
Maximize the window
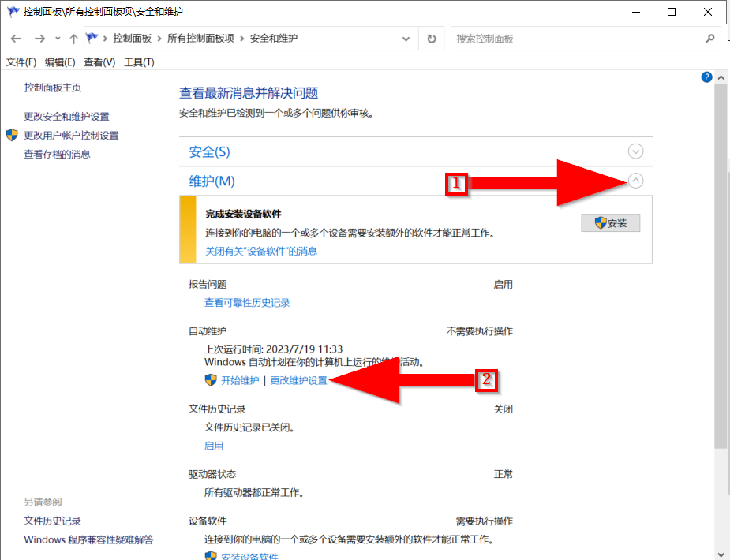pos(672,12)
